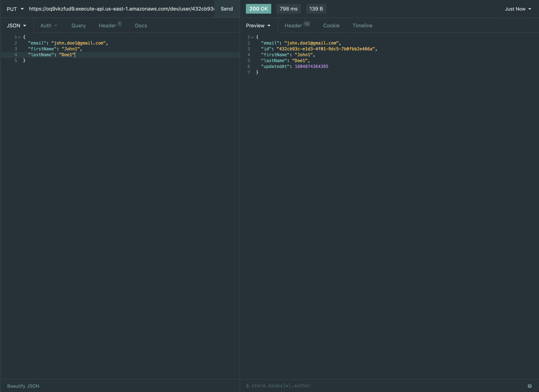Click the help icon in bottom right corner

tap(530, 386)
